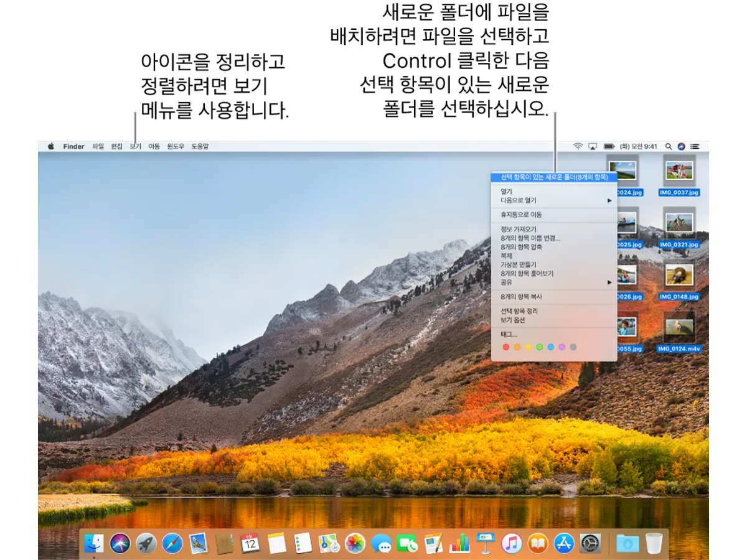Viewport: 747px width, 560px height.
Task: Open the 이동 menu
Action: pyautogui.click(x=154, y=146)
